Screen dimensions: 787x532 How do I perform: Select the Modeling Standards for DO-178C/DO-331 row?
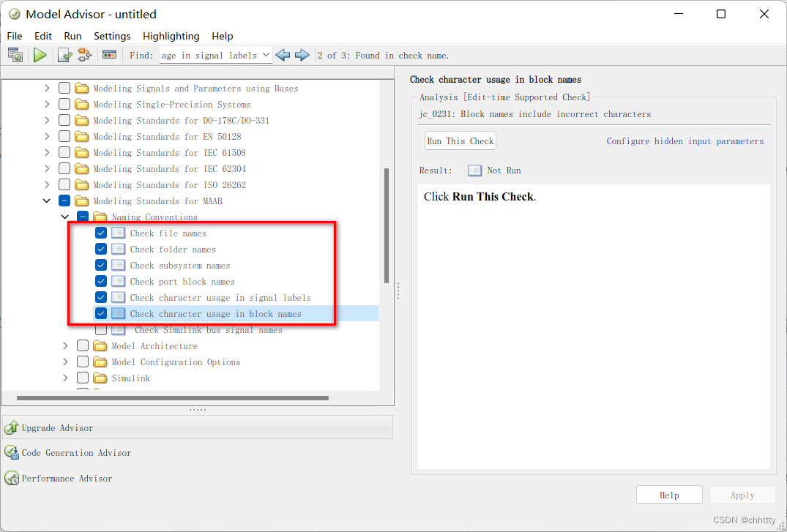(x=181, y=121)
